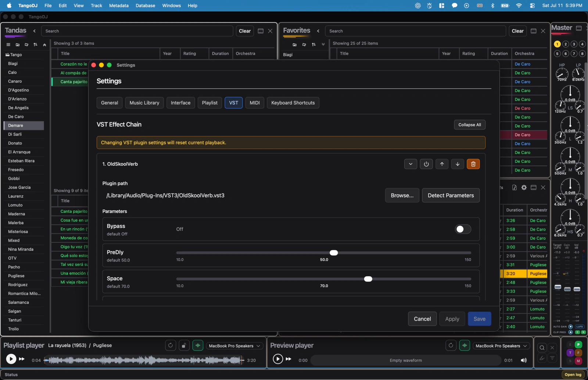
Task: Click Detect Parameters button
Action: click(451, 196)
